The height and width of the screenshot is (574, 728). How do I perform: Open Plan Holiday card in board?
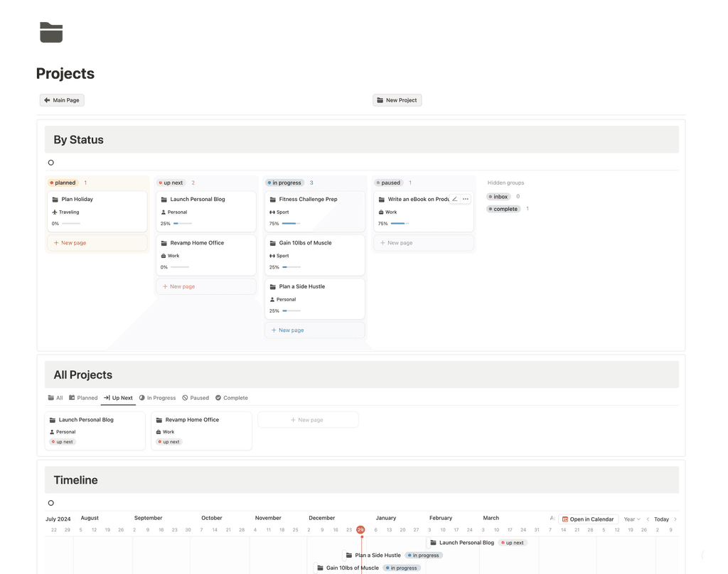pyautogui.click(x=97, y=211)
